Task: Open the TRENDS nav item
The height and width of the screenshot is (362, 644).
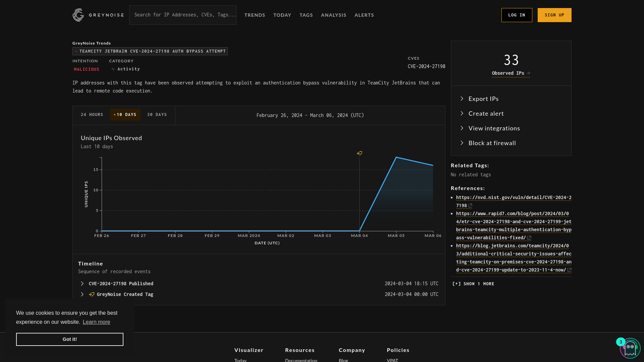Action: [x=255, y=15]
